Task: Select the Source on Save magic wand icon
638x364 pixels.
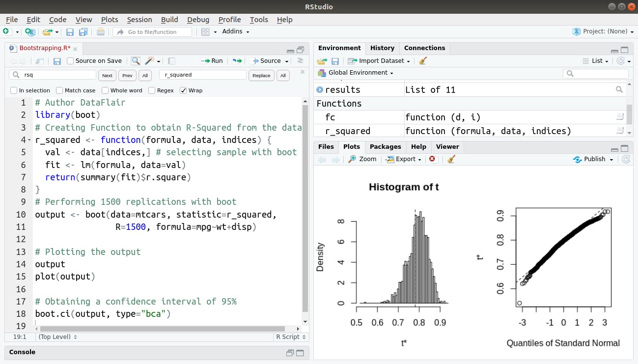Action: 149,60
